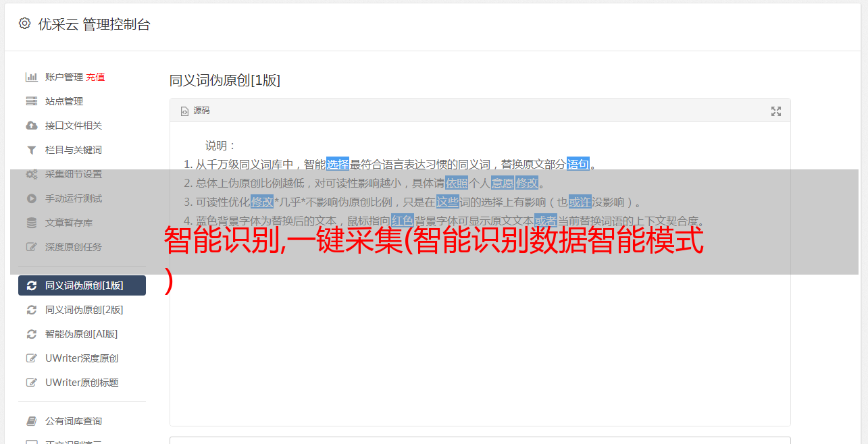Screen dimensions: 868x444
Task: Open 深度原创任务 edit icon
Action: [x=31, y=247]
